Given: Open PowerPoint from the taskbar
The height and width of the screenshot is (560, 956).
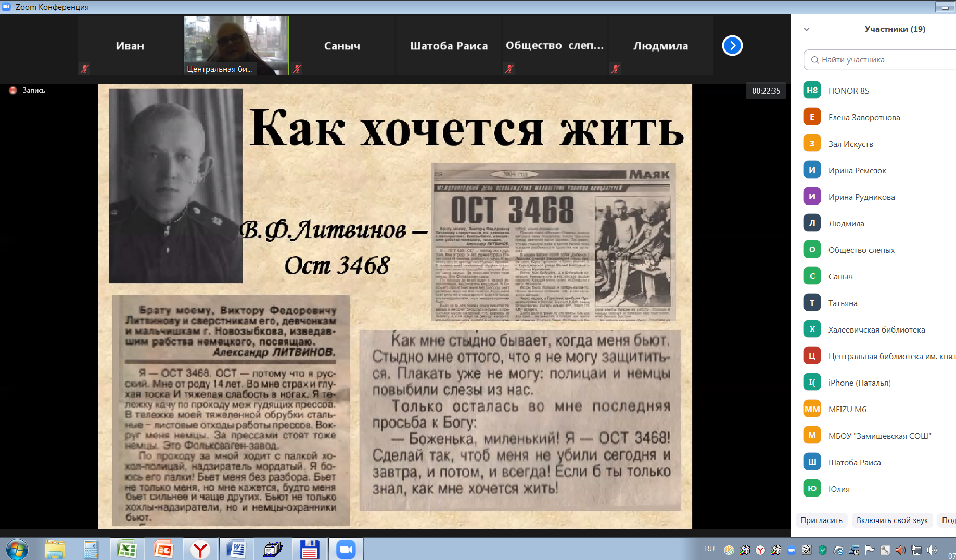Looking at the screenshot, I should (x=163, y=550).
